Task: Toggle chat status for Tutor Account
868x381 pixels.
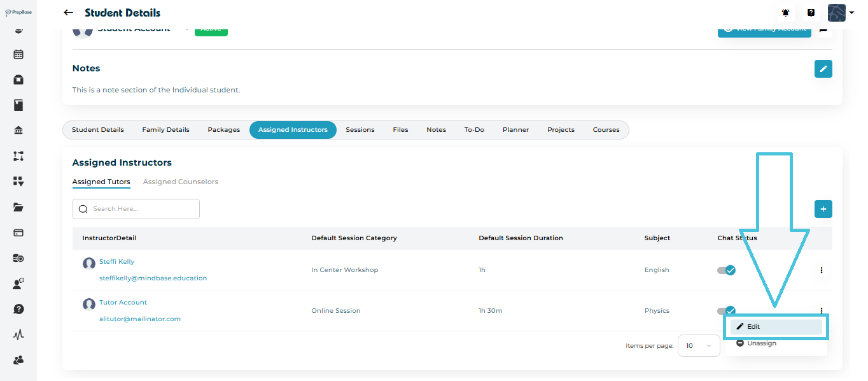Action: [726, 311]
